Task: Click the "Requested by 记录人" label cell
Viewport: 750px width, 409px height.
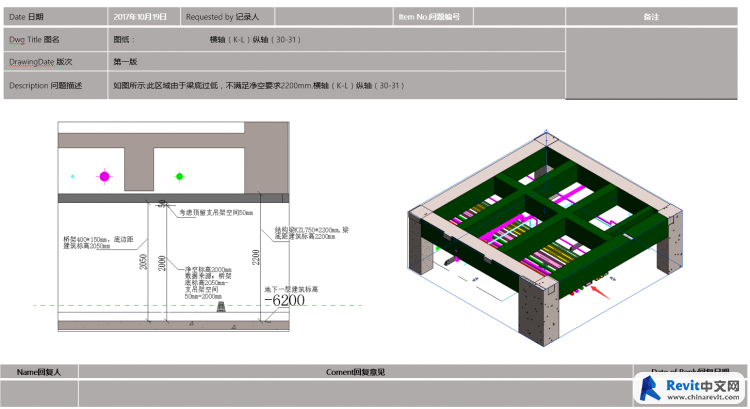Action: coord(228,17)
